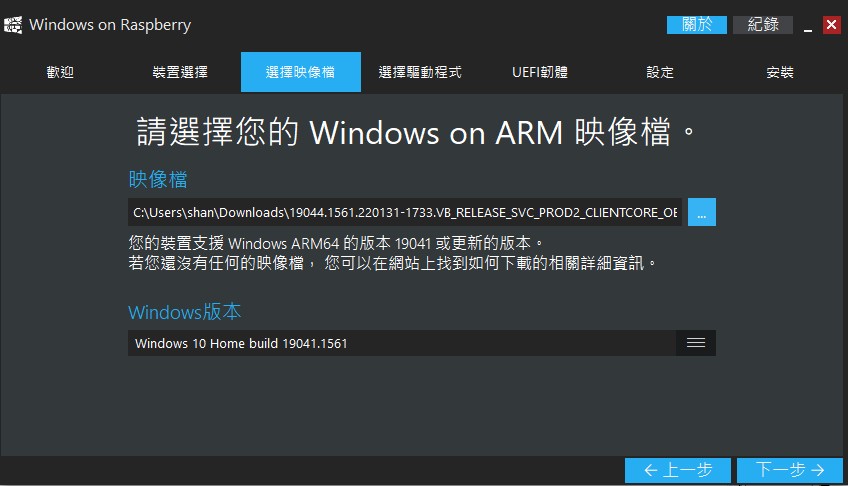Switch to the 設定 tab

(x=660, y=72)
